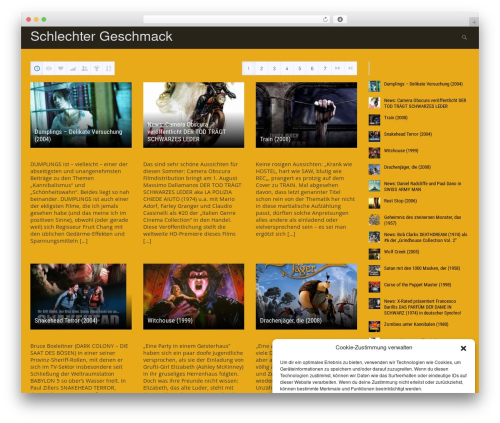Open sidebar link Geheimnis des steinernen Monster
Screen dimensions: 500x423
coord(422,220)
